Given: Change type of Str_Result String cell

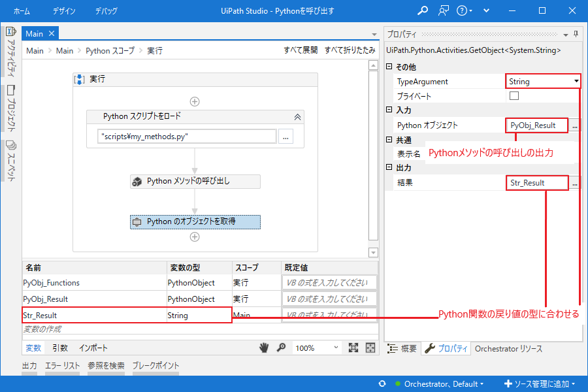Looking at the screenshot, I should coord(199,315).
